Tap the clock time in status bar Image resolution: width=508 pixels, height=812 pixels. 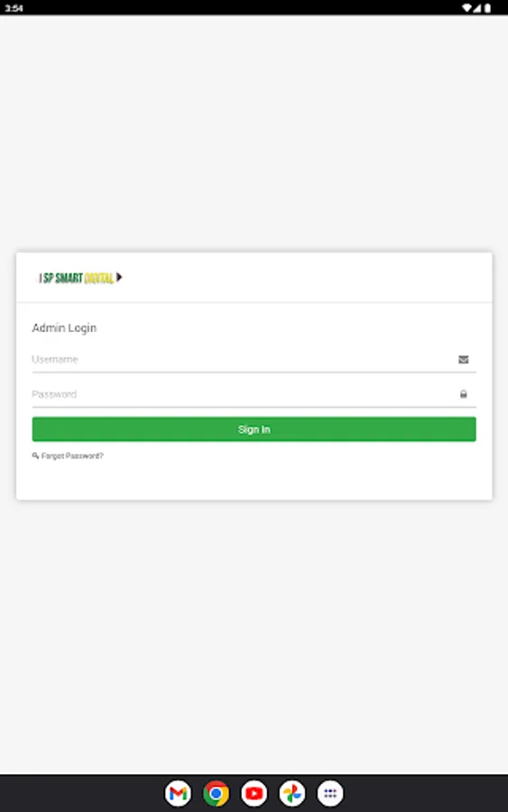coord(14,8)
